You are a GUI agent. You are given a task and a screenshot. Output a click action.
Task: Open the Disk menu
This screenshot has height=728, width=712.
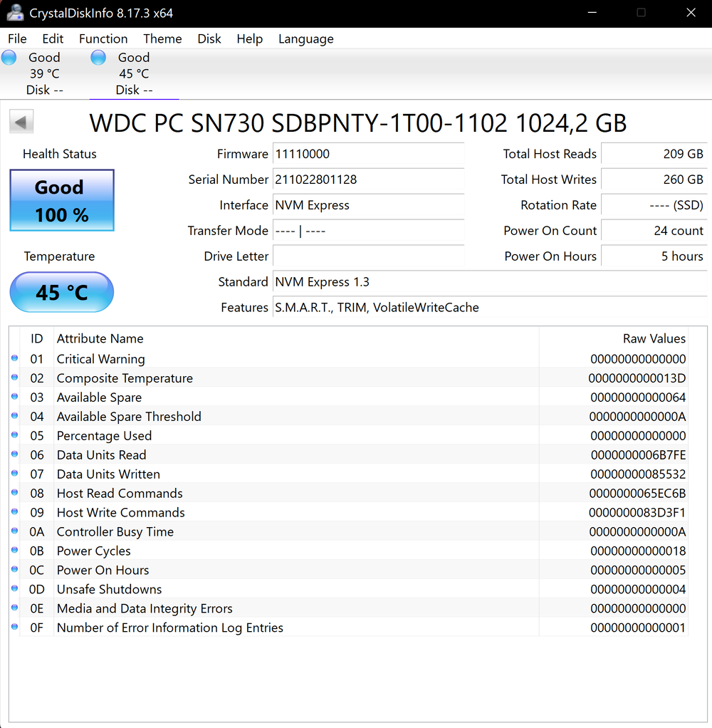[x=209, y=38]
